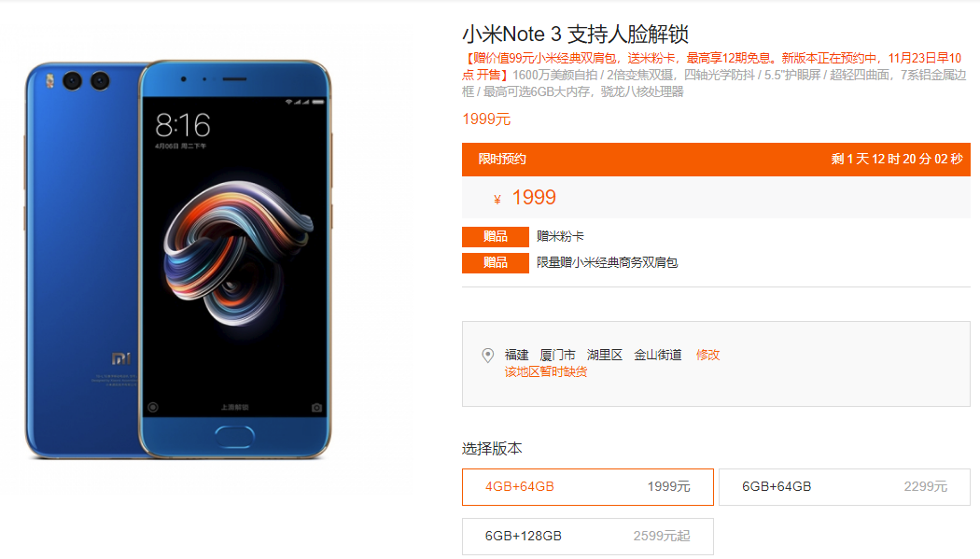Click the dual camera lens on phone
This screenshot has width=980, height=559.
(86, 81)
